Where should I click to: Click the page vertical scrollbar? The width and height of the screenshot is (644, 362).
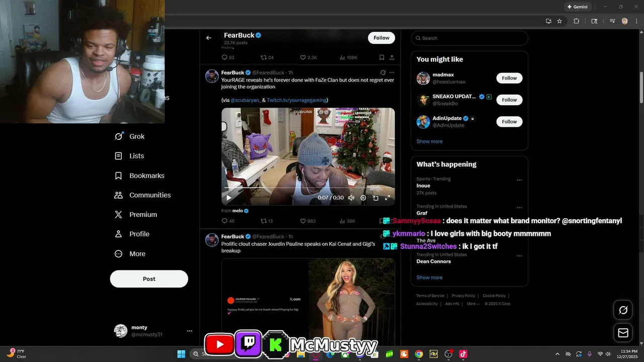pos(641,87)
